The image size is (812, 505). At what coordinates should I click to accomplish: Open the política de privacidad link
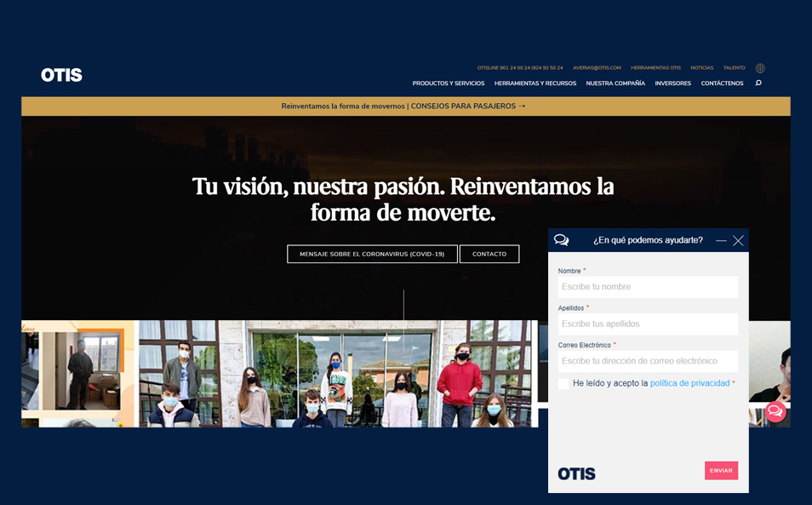click(689, 383)
